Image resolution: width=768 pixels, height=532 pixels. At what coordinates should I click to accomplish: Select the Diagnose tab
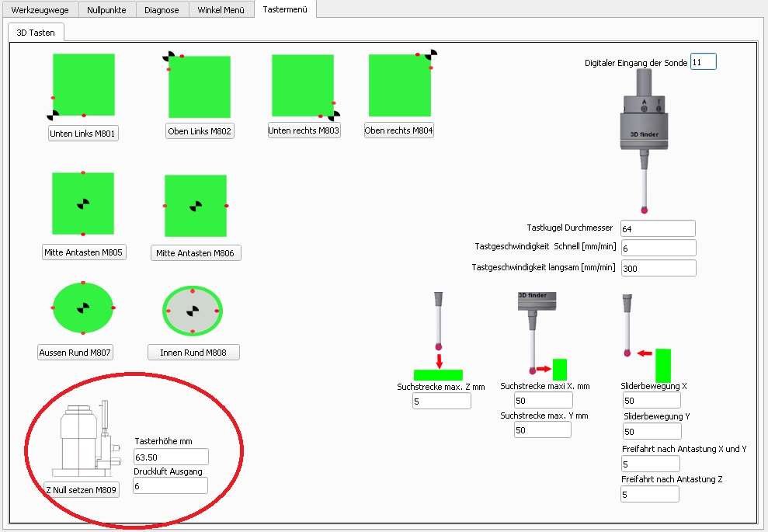coord(162,10)
